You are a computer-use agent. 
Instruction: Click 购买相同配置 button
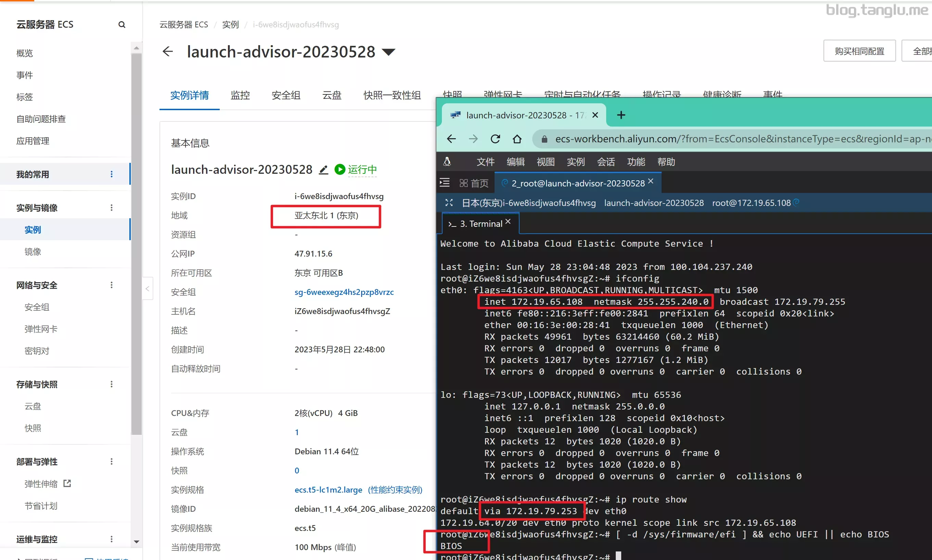pyautogui.click(x=859, y=51)
